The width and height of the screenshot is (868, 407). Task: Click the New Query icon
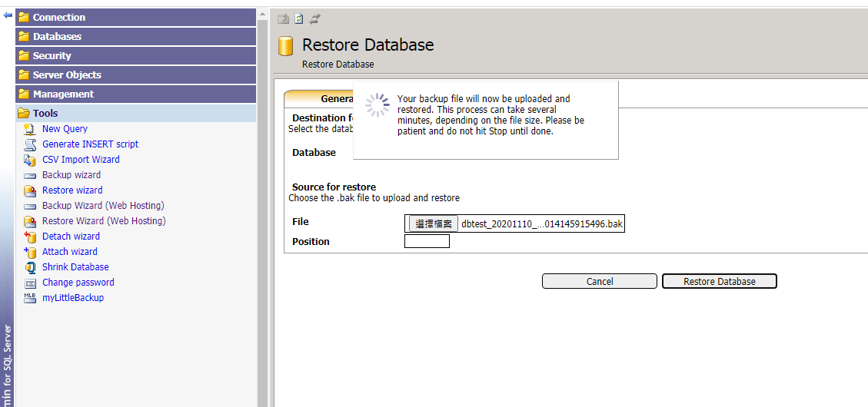[30, 129]
